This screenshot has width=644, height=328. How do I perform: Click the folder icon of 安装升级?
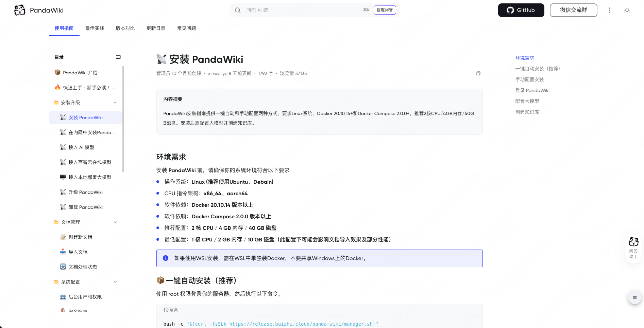point(56,103)
